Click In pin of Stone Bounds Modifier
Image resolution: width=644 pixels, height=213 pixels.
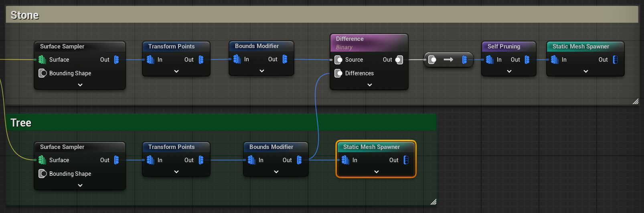[x=237, y=59]
